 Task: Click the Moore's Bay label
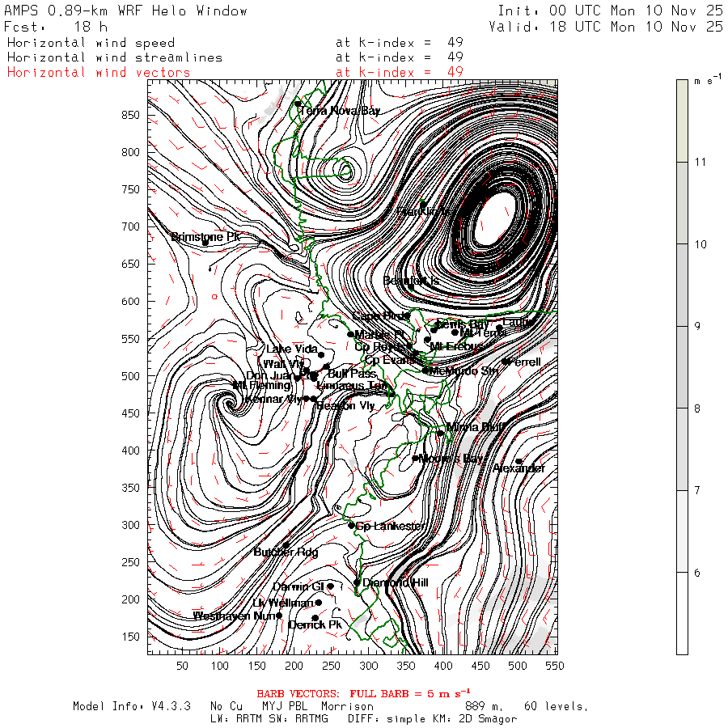tap(451, 459)
